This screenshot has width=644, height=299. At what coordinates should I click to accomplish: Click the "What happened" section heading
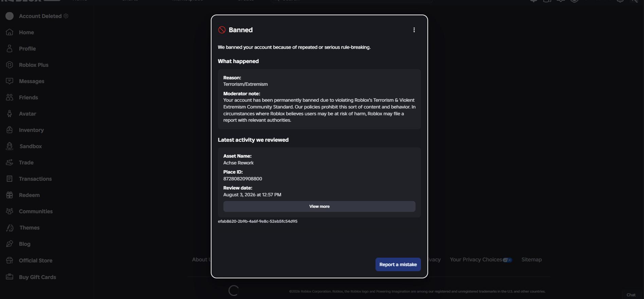point(238,61)
